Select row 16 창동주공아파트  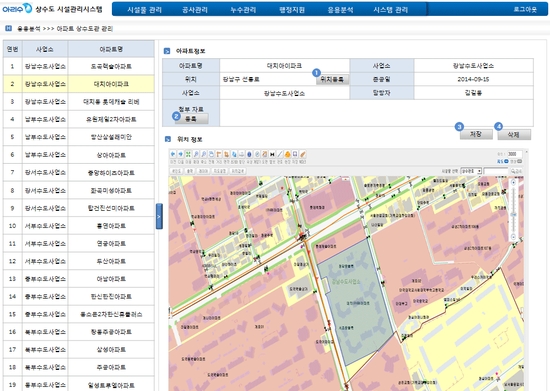click(x=79, y=332)
